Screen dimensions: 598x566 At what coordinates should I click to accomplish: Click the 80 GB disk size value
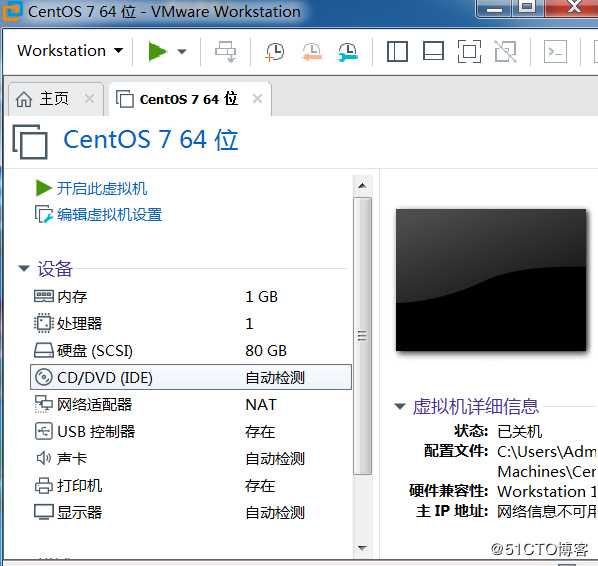point(266,351)
